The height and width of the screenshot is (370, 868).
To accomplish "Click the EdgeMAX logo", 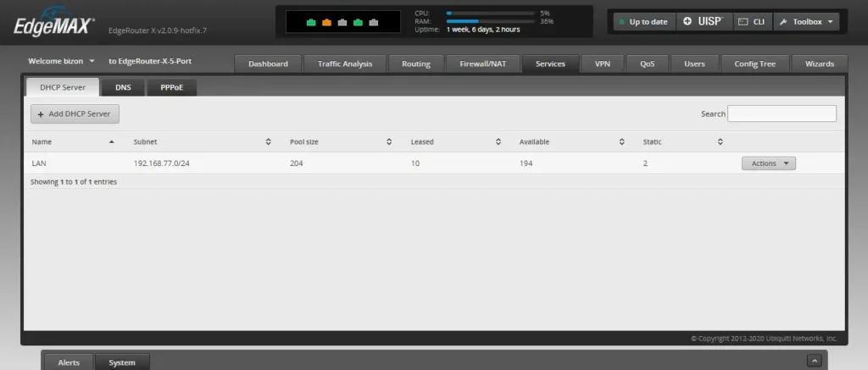I will (53, 22).
